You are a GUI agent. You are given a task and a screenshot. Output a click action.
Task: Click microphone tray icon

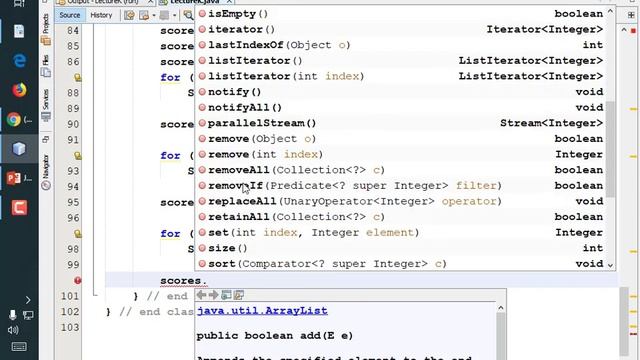(x=12, y=315)
